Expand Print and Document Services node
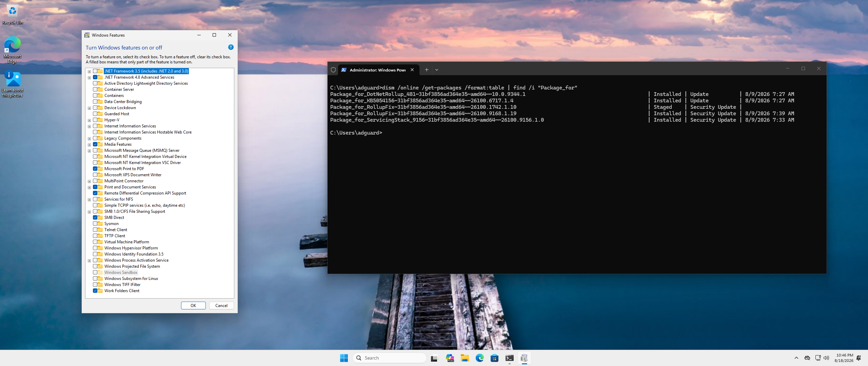The image size is (868, 366). tap(89, 187)
